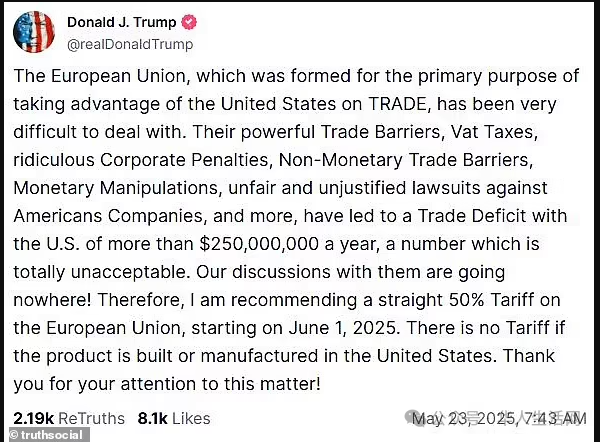600x442 pixels.
Task: Click the 'totally unacceptable' phrase
Action: pos(102,272)
